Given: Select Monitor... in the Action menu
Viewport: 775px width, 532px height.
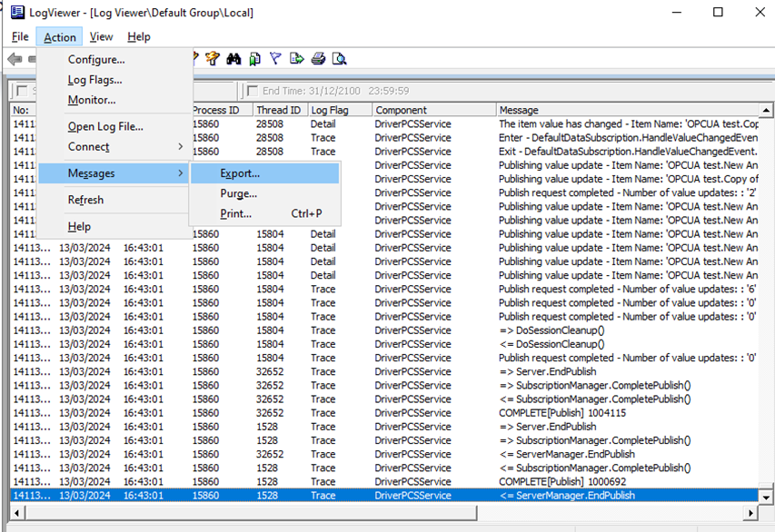Looking at the screenshot, I should point(114,100).
